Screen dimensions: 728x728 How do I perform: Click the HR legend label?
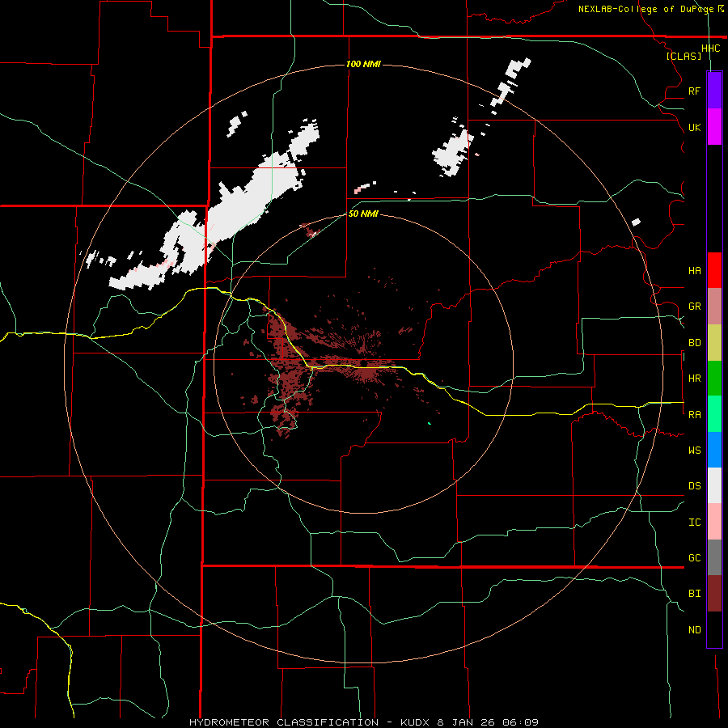[x=694, y=379]
